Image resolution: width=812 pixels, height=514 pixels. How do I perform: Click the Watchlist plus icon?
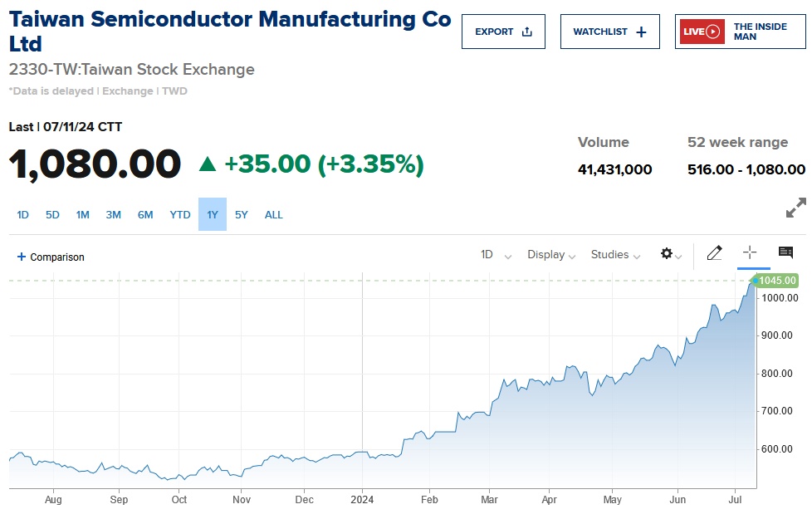pyautogui.click(x=641, y=32)
